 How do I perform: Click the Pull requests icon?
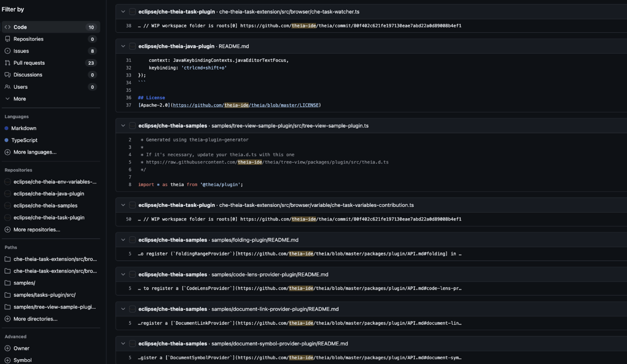(8, 63)
